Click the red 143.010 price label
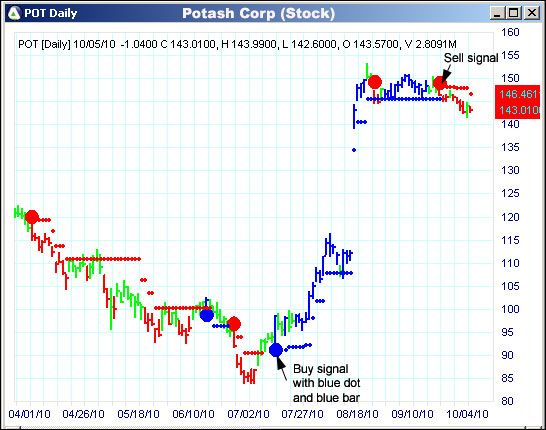 point(518,110)
